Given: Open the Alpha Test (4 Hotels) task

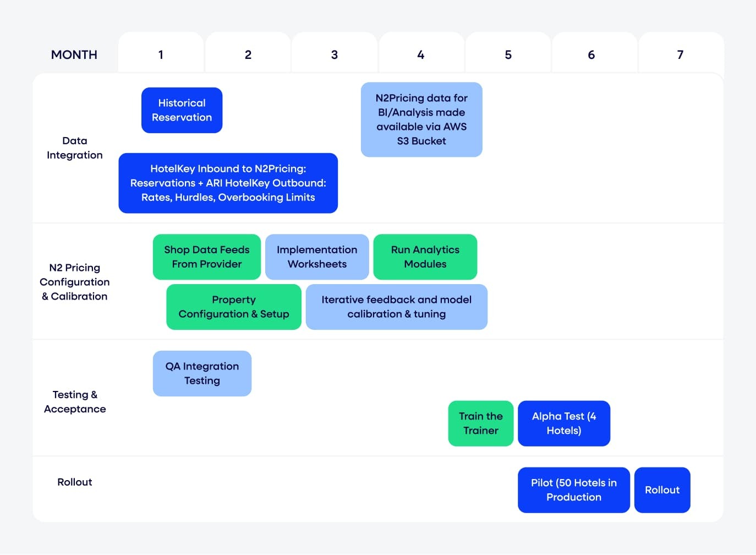Looking at the screenshot, I should (x=563, y=423).
